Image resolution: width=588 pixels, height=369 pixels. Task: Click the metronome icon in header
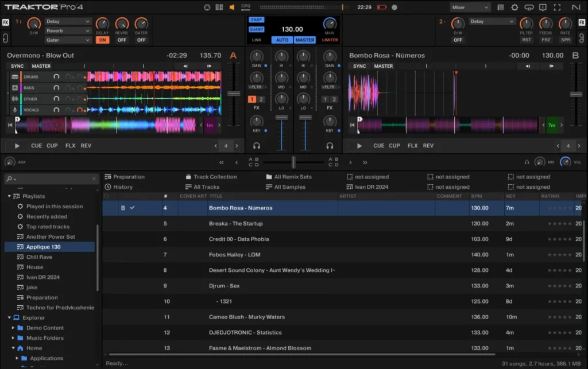click(x=207, y=7)
